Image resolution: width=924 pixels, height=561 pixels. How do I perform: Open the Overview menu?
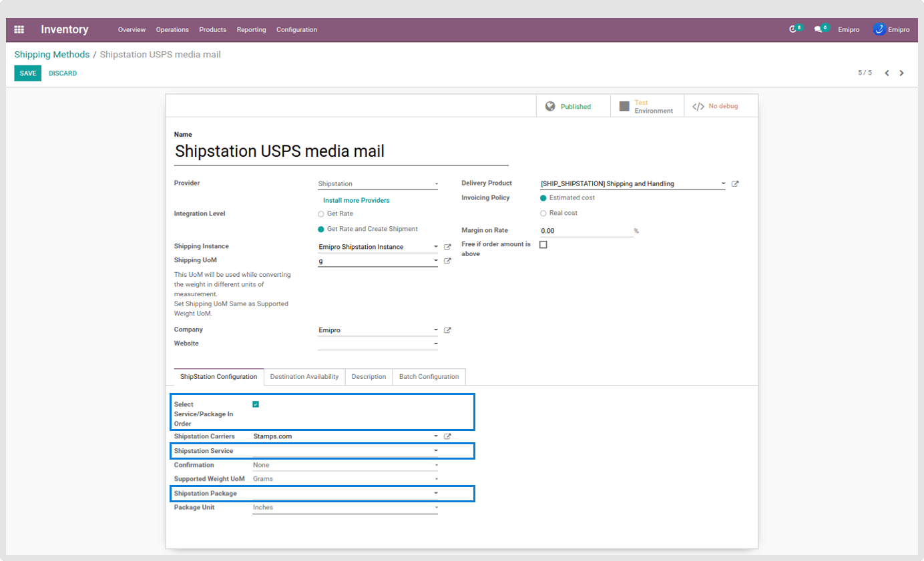click(132, 30)
